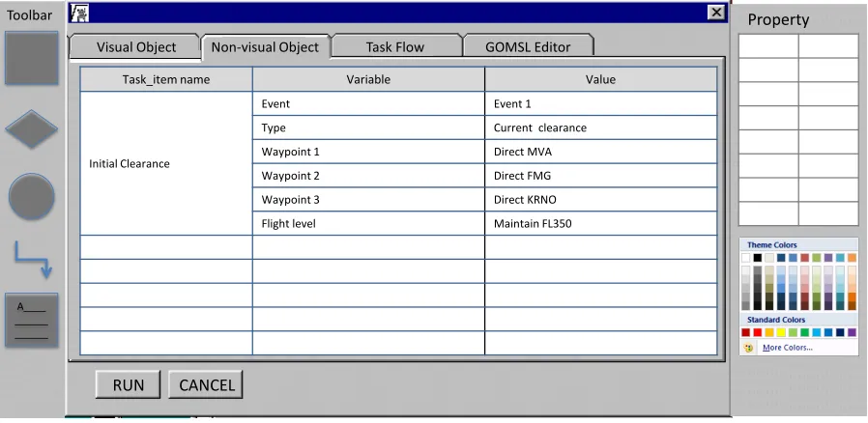Select the Direct FMG value cell
The height and width of the screenshot is (423, 868).
(x=600, y=176)
